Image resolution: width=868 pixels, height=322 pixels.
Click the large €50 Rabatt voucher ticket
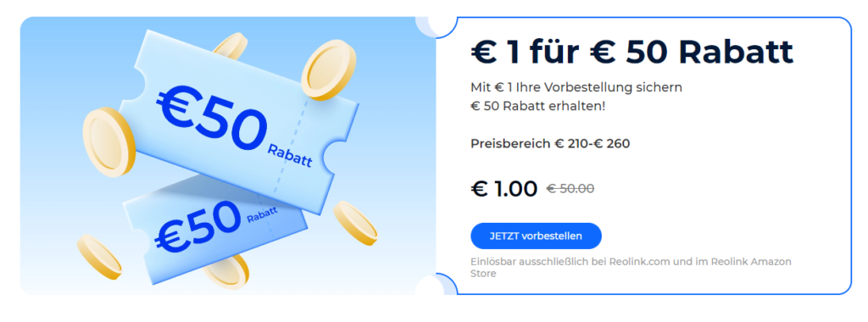[238, 122]
